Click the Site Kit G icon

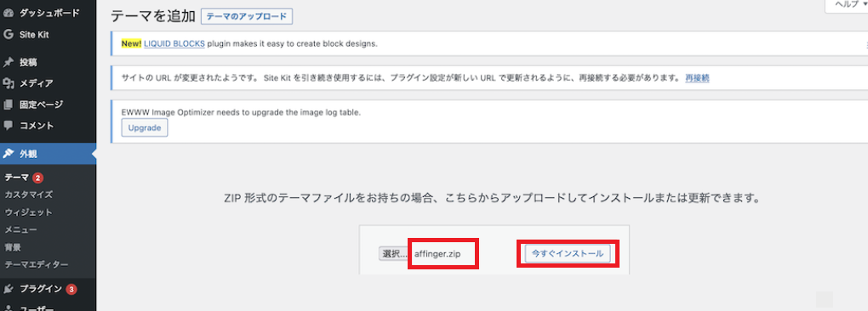point(9,34)
